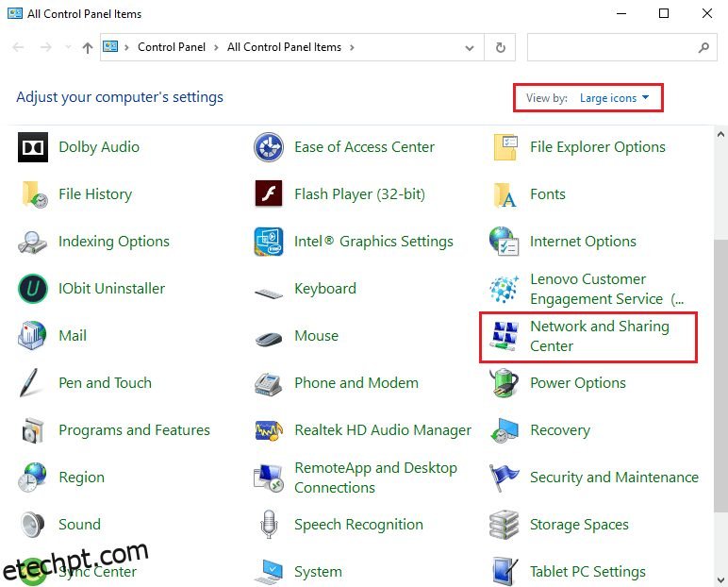Image resolution: width=728 pixels, height=587 pixels.
Task: Click the Mouse icon
Action: (269, 339)
